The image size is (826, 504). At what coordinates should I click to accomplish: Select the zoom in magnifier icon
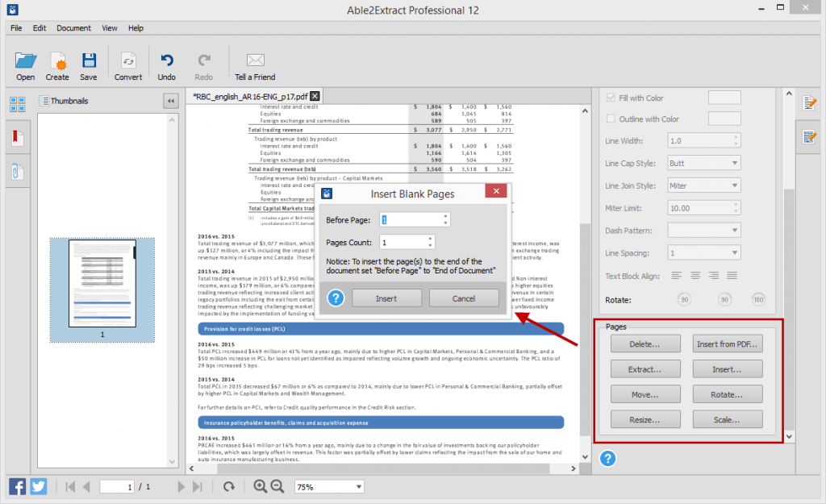tap(260, 486)
